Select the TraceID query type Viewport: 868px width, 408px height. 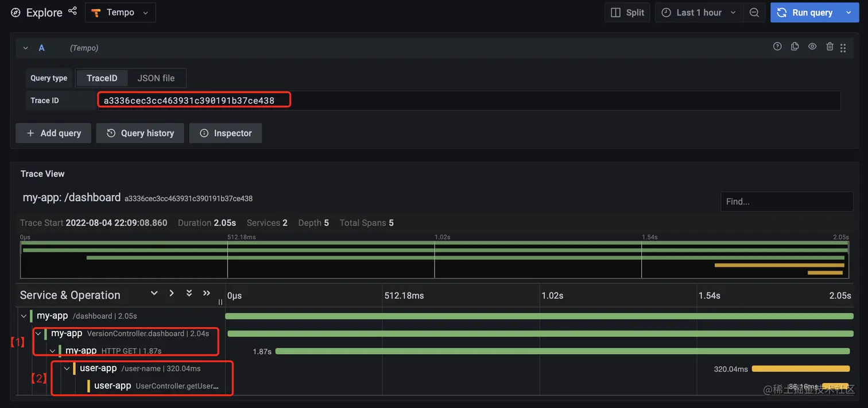pyautogui.click(x=102, y=78)
